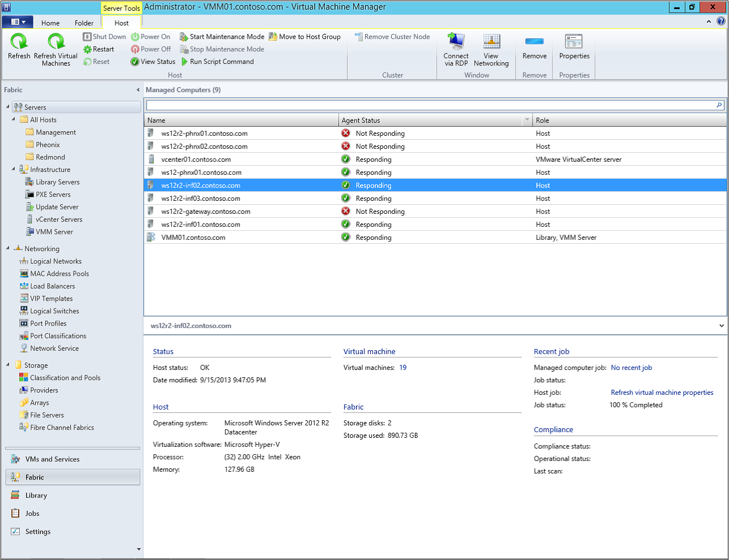The width and height of the screenshot is (729, 560).
Task: Open the Settings workspace
Action: pos(72,532)
